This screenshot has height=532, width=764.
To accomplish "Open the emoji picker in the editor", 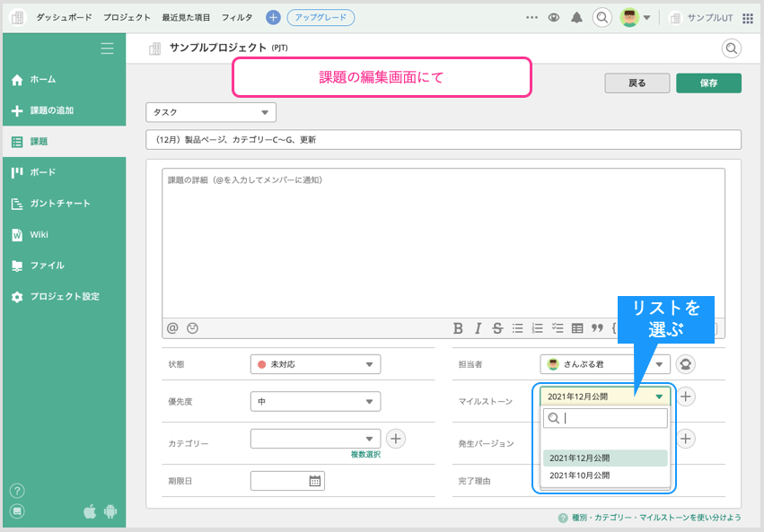I will [192, 328].
